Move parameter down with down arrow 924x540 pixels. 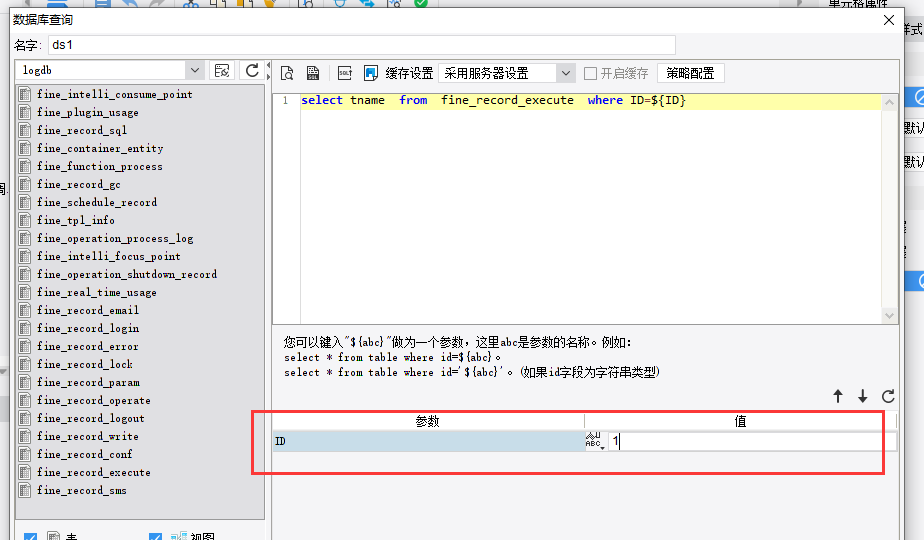click(863, 396)
